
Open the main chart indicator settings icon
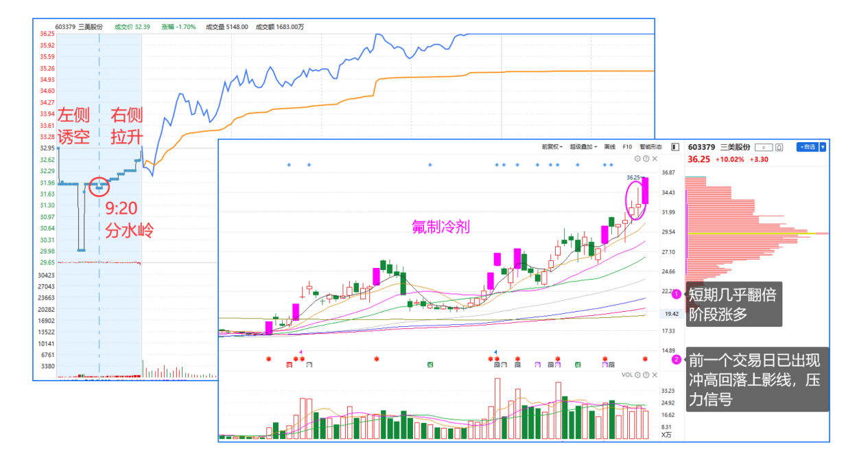[x=638, y=159]
